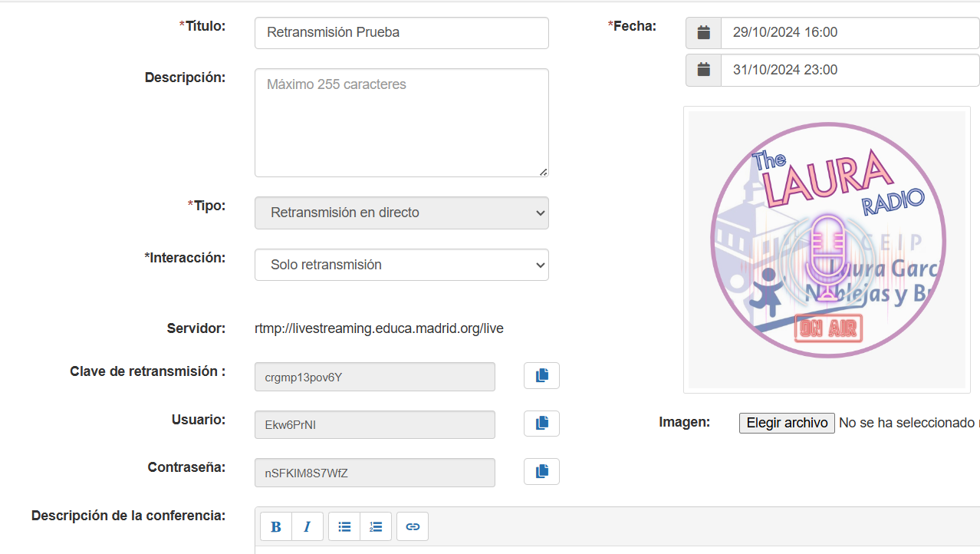Screen dimensions: 980x554
Task: Click the Título text field
Action: click(x=401, y=33)
